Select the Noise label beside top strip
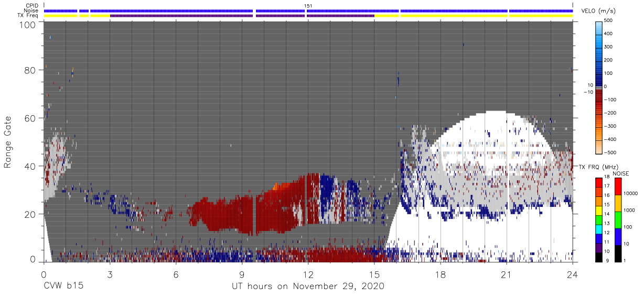 31,10
